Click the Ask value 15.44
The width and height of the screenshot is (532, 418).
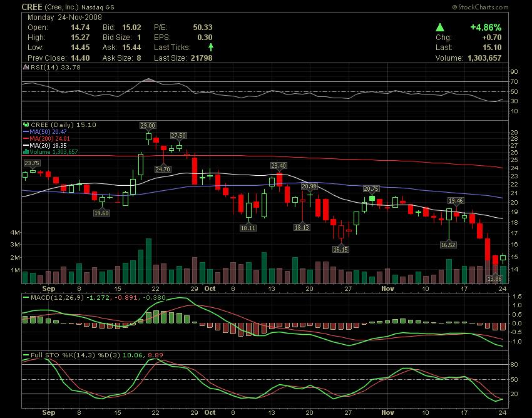click(x=131, y=48)
